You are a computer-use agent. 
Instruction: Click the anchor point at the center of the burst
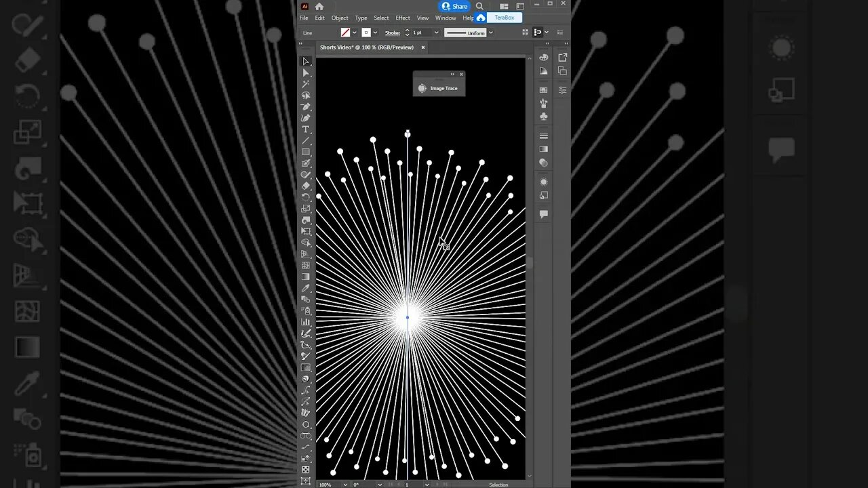click(x=408, y=317)
